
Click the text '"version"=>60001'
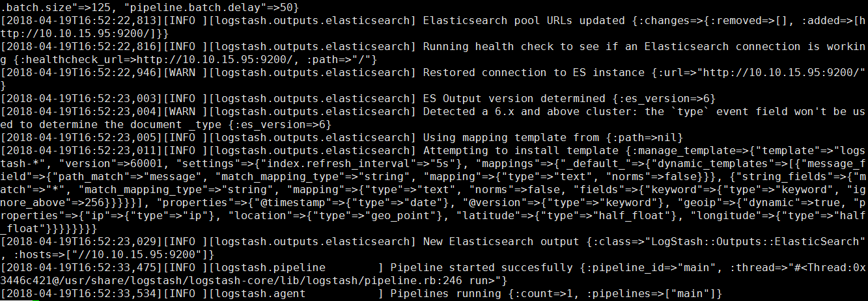tap(111, 163)
